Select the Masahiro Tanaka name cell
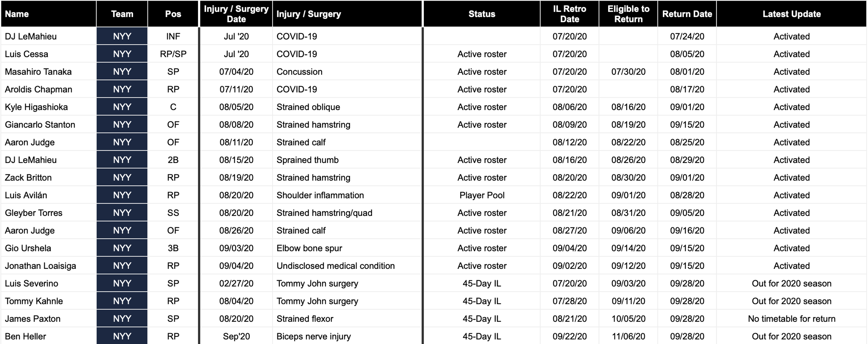The height and width of the screenshot is (344, 868). [x=49, y=72]
